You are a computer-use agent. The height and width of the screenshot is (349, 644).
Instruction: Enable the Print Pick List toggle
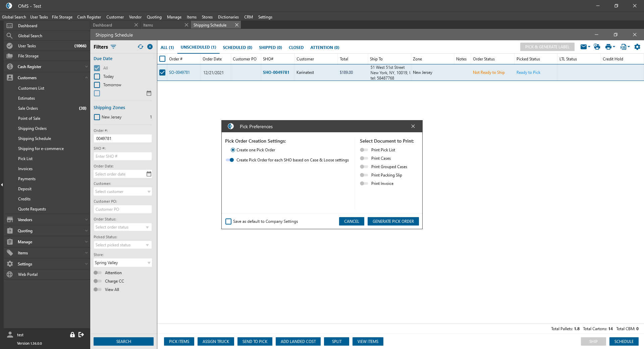click(364, 150)
